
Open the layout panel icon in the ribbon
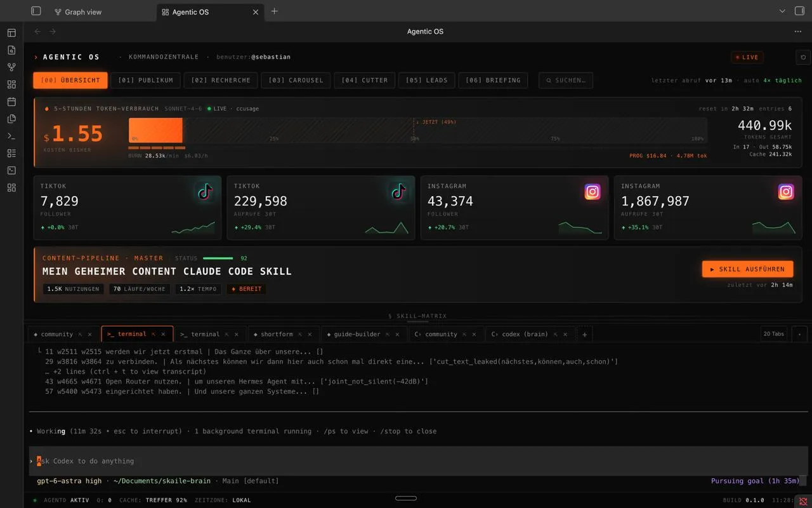(11, 33)
